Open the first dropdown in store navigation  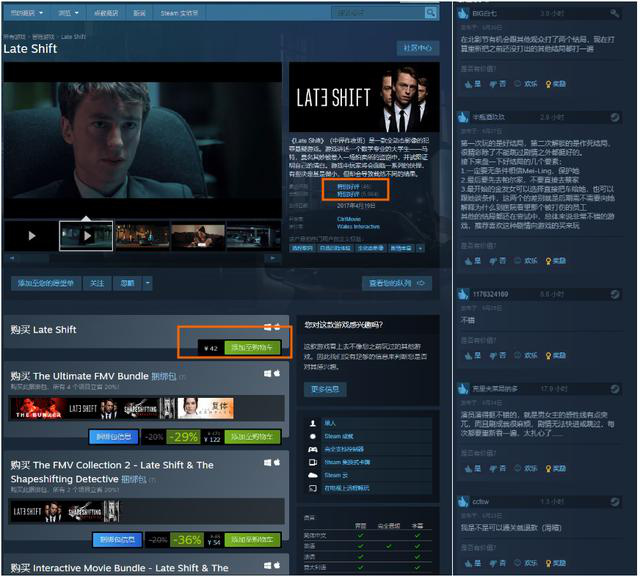(x=26, y=13)
